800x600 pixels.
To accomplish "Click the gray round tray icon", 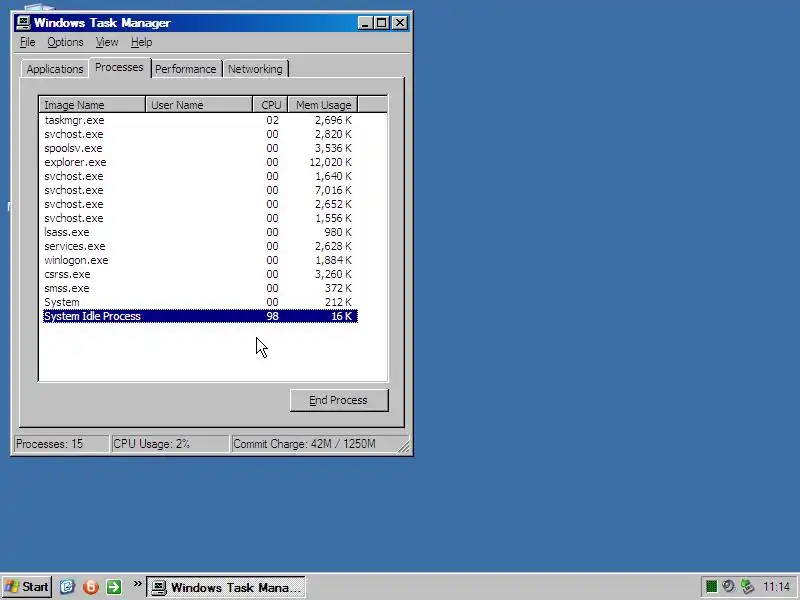I will [x=729, y=587].
